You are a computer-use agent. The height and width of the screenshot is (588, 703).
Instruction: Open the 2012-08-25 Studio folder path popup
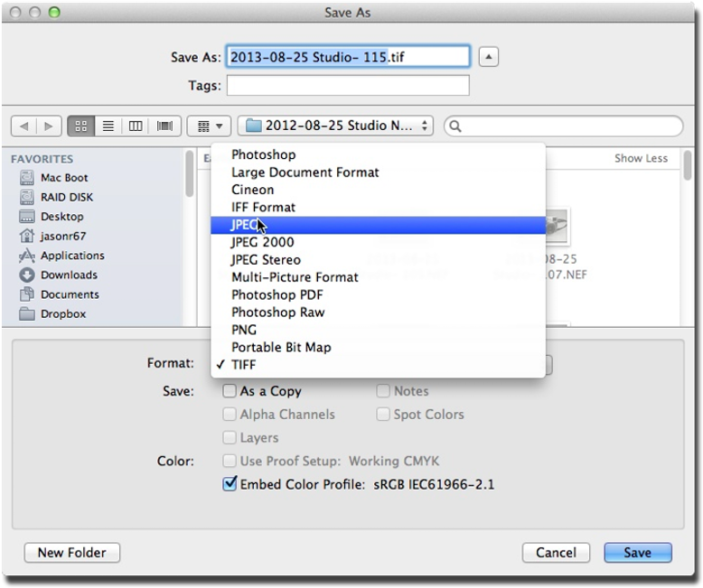[x=335, y=126]
